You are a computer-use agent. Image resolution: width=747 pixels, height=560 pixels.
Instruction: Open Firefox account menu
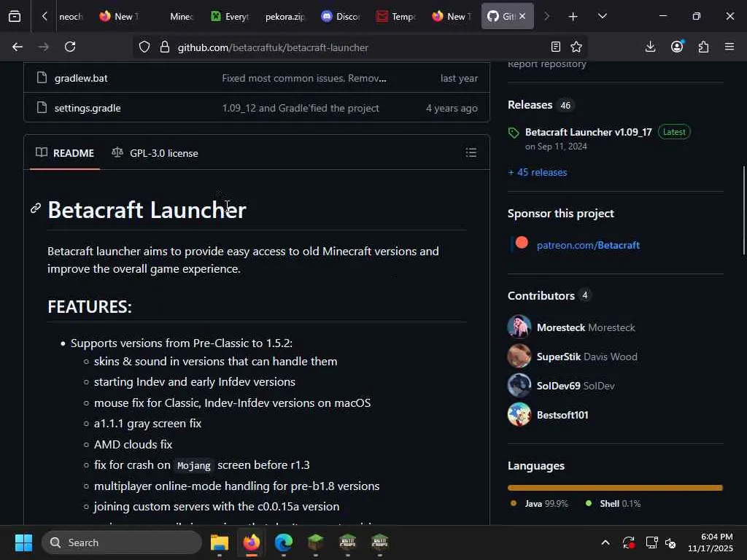tap(677, 47)
